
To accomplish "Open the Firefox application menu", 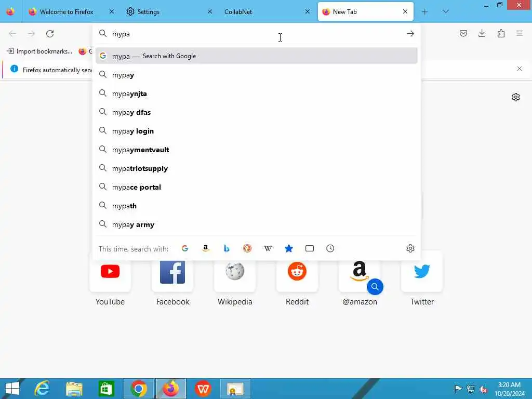I will 520,33.
